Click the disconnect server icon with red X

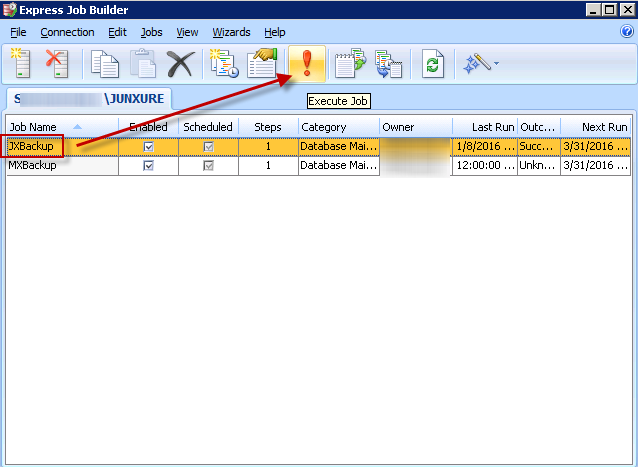click(57, 63)
